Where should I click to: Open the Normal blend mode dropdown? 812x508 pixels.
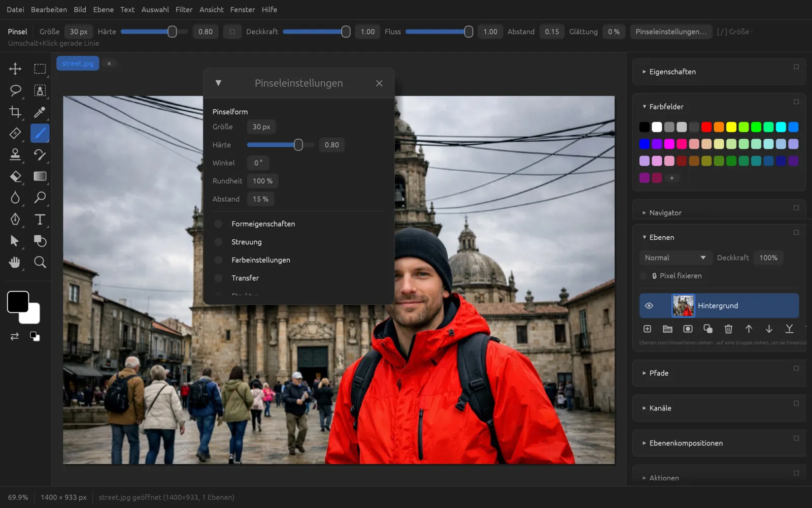[675, 258]
